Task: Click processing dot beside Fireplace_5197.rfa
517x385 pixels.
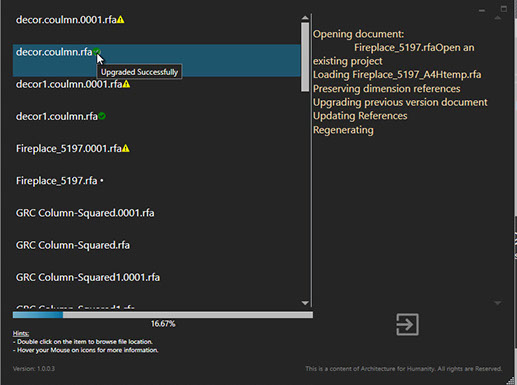Action: click(102, 181)
